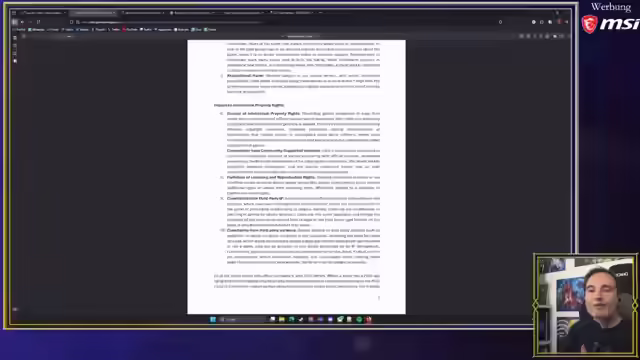Toggle the PDF viewer sidebar icon
The height and width of the screenshot is (360, 640).
pyautogui.click(x=15, y=37)
